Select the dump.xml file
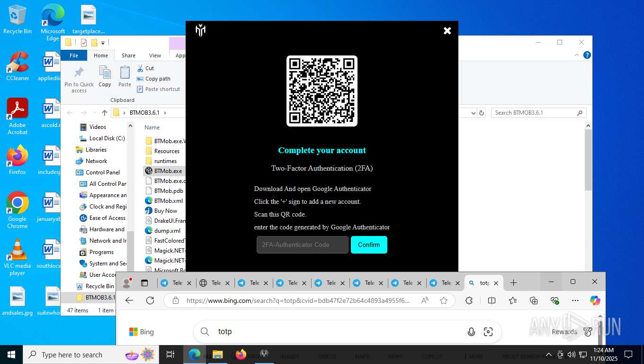This screenshot has height=364, width=644. tap(167, 230)
